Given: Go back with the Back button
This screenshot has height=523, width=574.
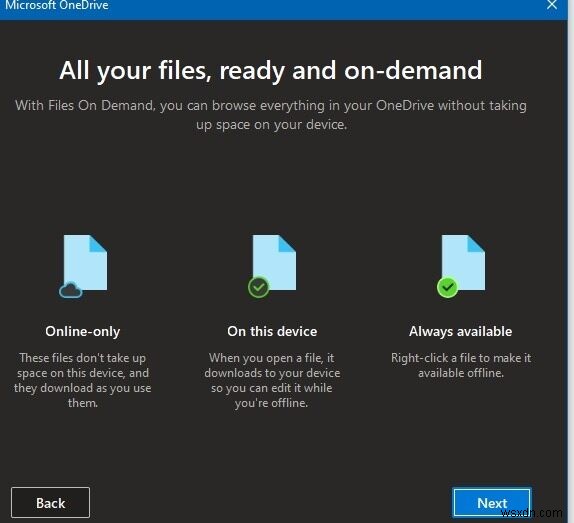Looking at the screenshot, I should point(51,503).
